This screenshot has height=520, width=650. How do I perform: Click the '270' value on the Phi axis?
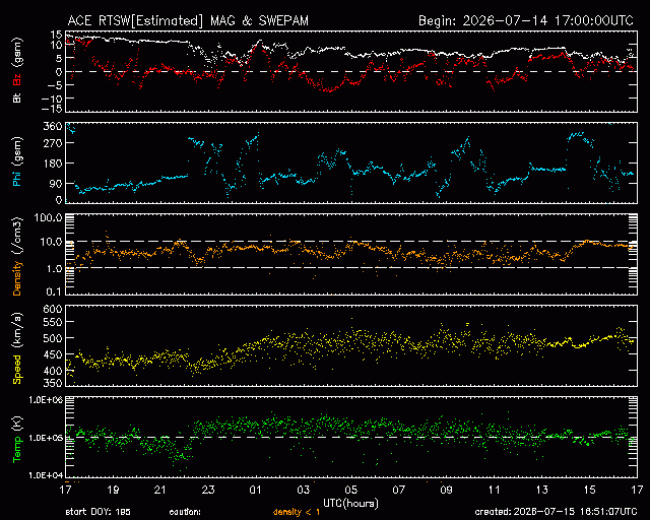(x=53, y=143)
